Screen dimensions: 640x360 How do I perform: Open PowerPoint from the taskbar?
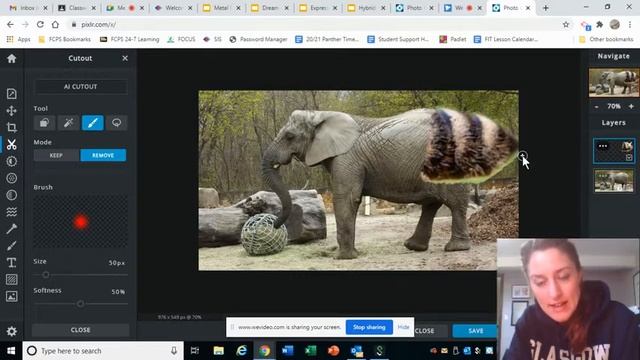pos(333,351)
